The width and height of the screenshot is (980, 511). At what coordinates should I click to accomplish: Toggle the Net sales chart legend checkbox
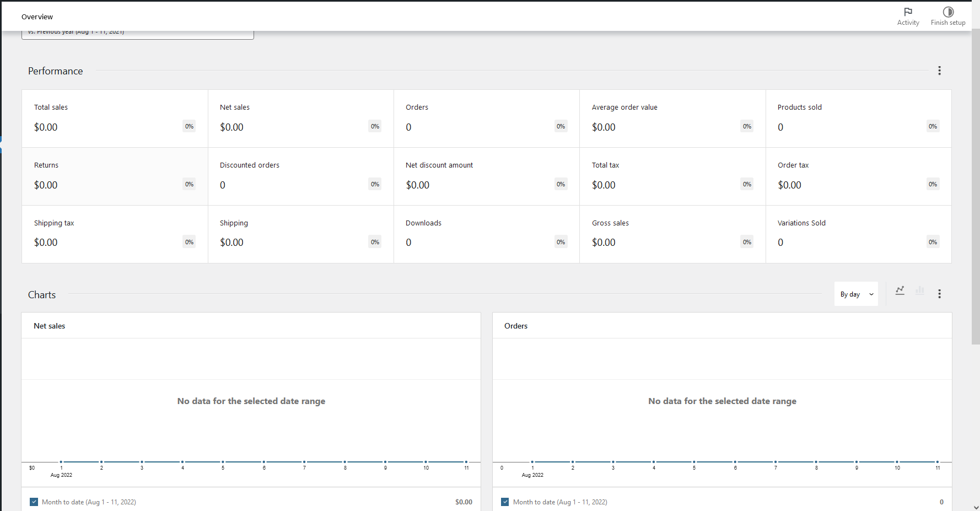tap(34, 502)
